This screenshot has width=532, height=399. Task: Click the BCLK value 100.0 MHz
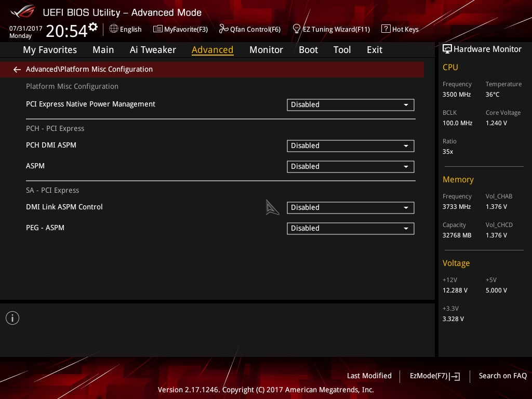[x=457, y=123]
